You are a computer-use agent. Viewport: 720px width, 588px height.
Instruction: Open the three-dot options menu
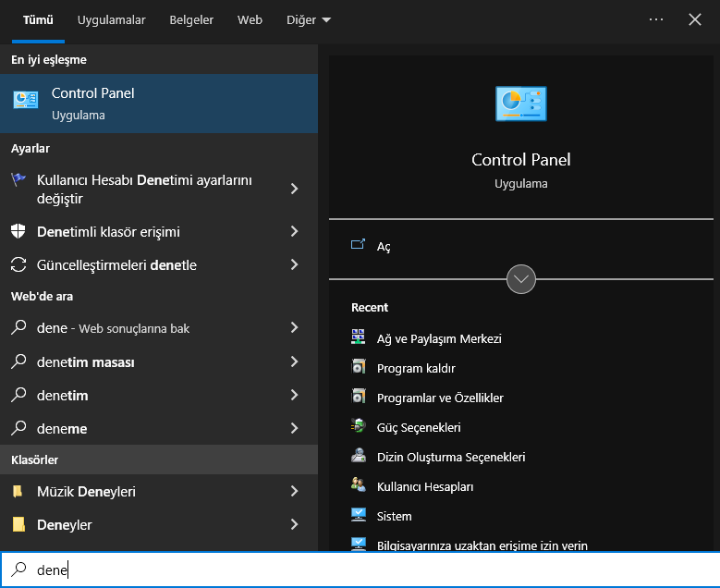(656, 19)
